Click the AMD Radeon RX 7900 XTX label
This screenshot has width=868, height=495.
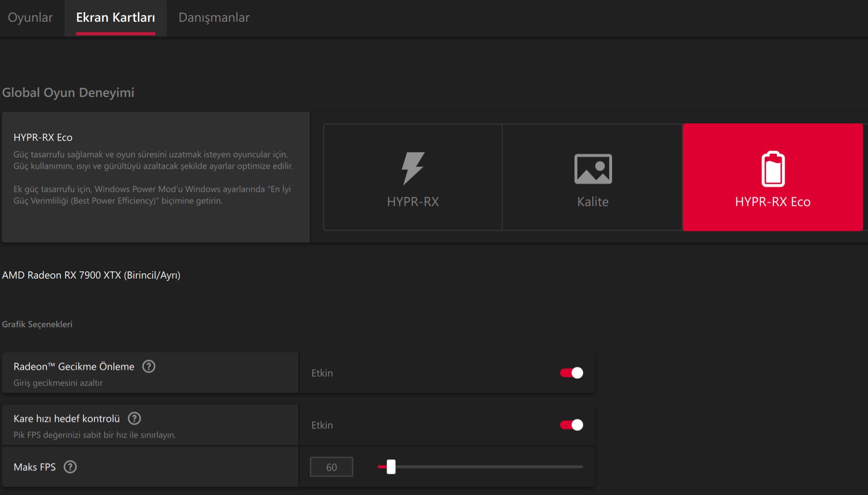coord(91,275)
